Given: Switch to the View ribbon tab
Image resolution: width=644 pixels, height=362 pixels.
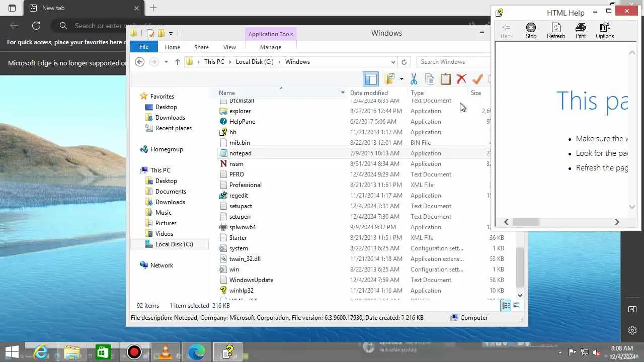Looking at the screenshot, I should (229, 47).
